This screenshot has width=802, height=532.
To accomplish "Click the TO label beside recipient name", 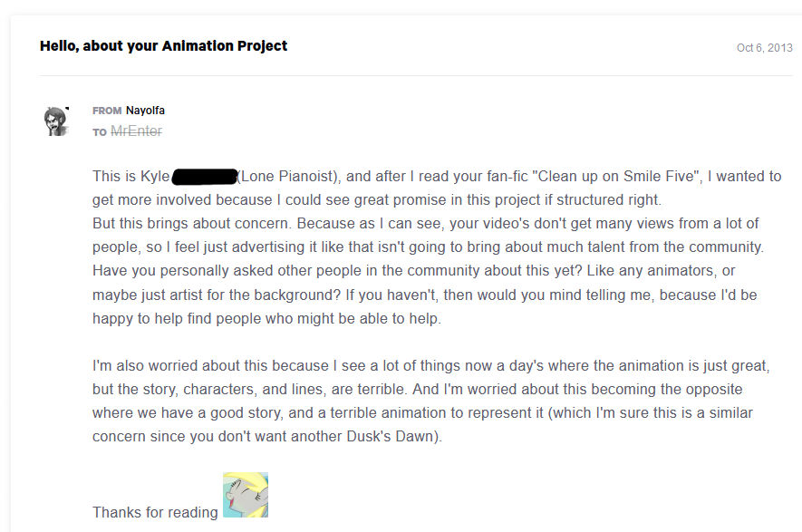I will pos(99,132).
